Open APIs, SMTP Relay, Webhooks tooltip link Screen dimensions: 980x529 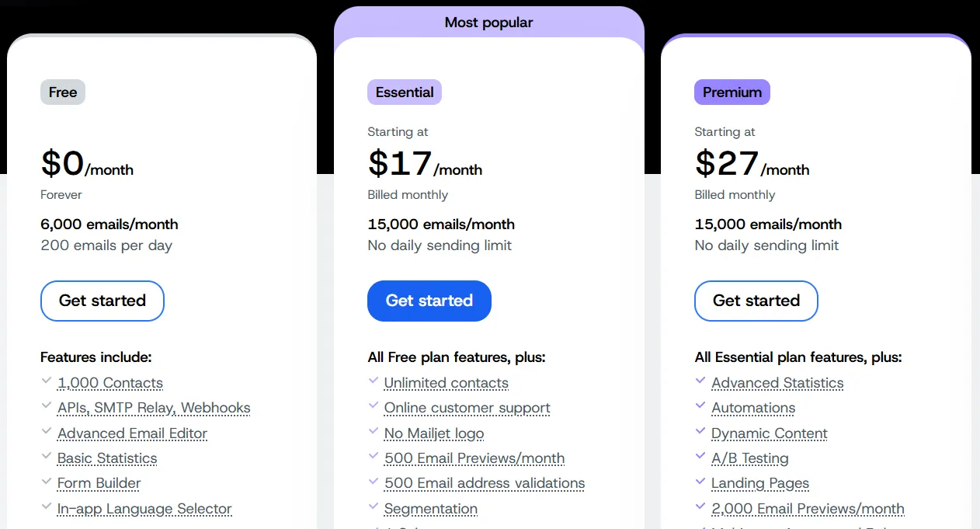tap(154, 408)
